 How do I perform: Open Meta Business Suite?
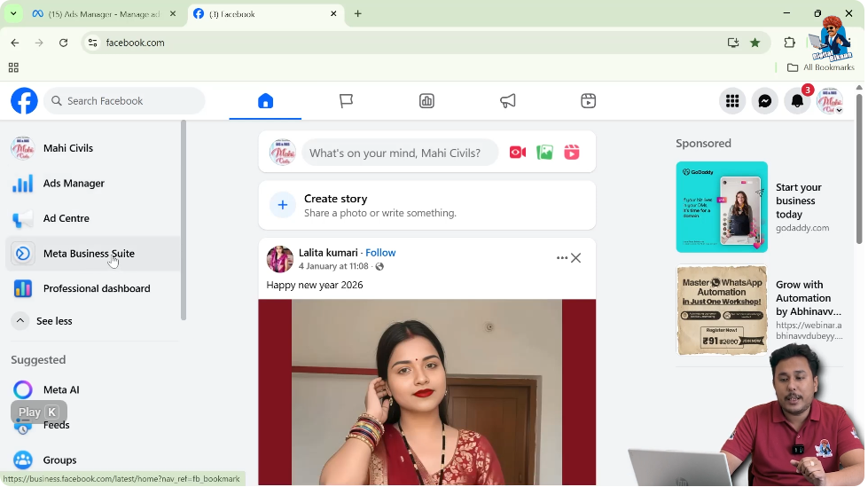coord(93,254)
